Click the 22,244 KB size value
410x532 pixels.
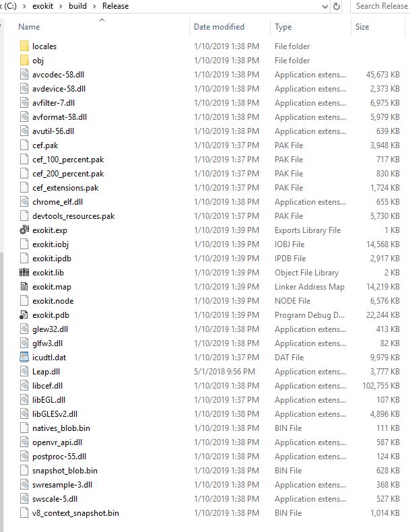point(383,315)
